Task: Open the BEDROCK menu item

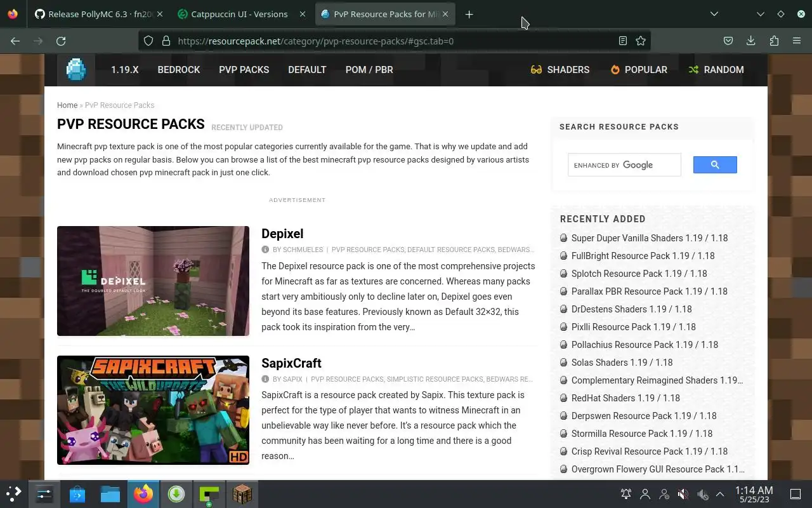Action: click(x=179, y=70)
